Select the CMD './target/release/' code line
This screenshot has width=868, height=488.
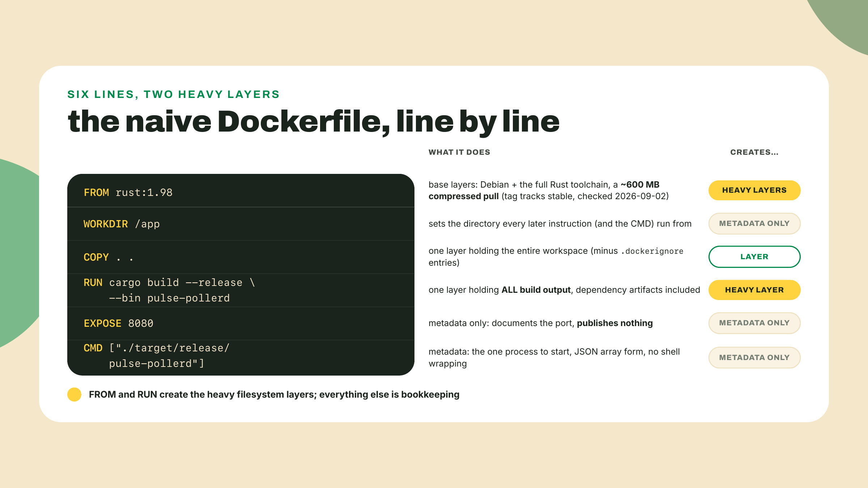[x=157, y=348]
